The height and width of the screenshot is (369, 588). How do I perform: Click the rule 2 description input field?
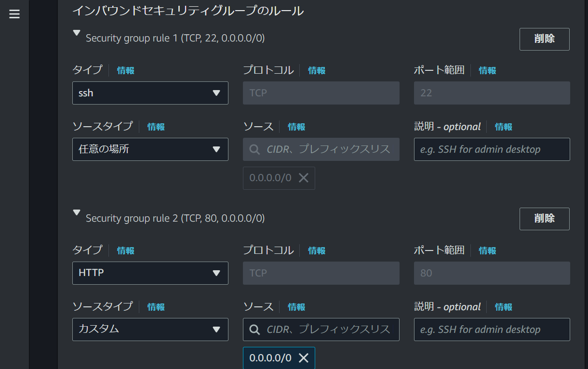click(492, 329)
